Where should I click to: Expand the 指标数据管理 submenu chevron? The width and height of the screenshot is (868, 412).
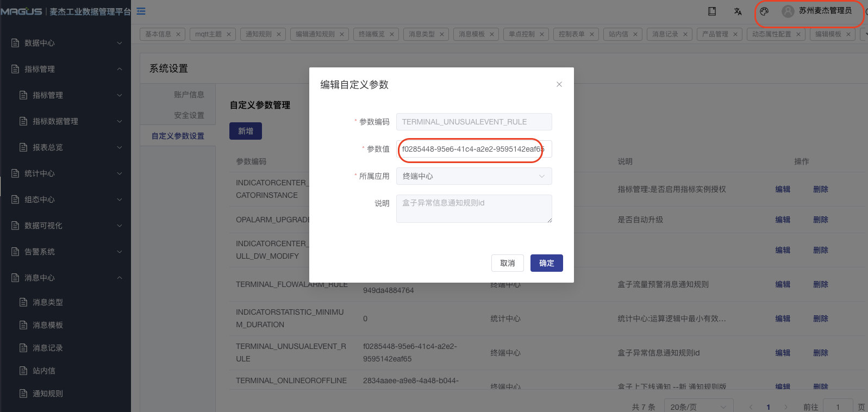[120, 121]
